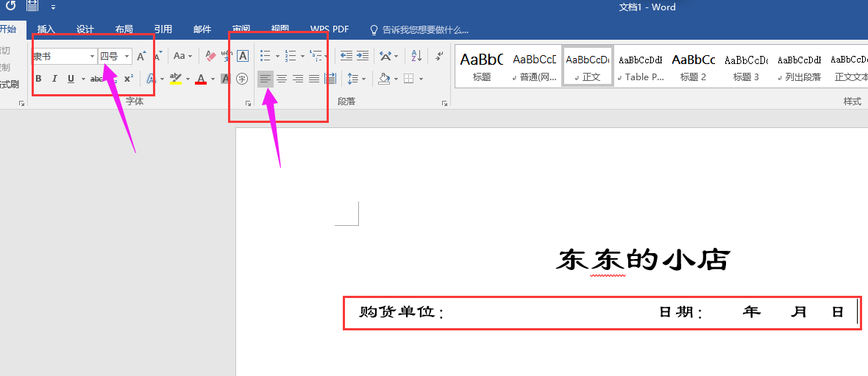Apply the 标题 2 style
The width and height of the screenshot is (868, 376).
tap(693, 66)
